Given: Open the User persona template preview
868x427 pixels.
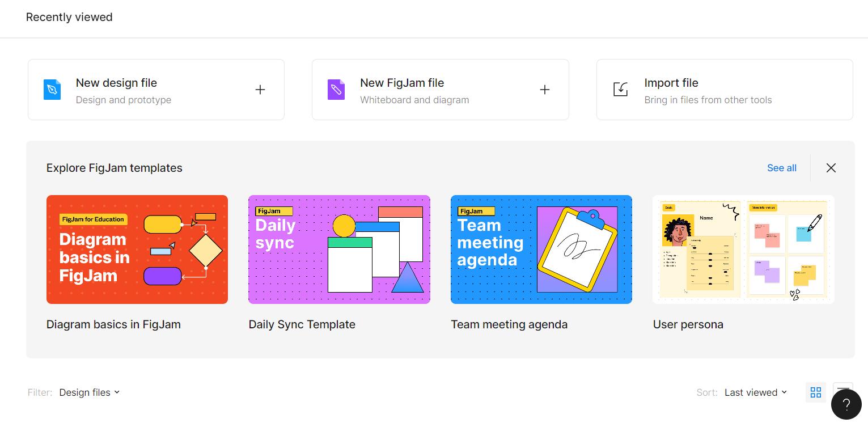Looking at the screenshot, I should tap(743, 249).
